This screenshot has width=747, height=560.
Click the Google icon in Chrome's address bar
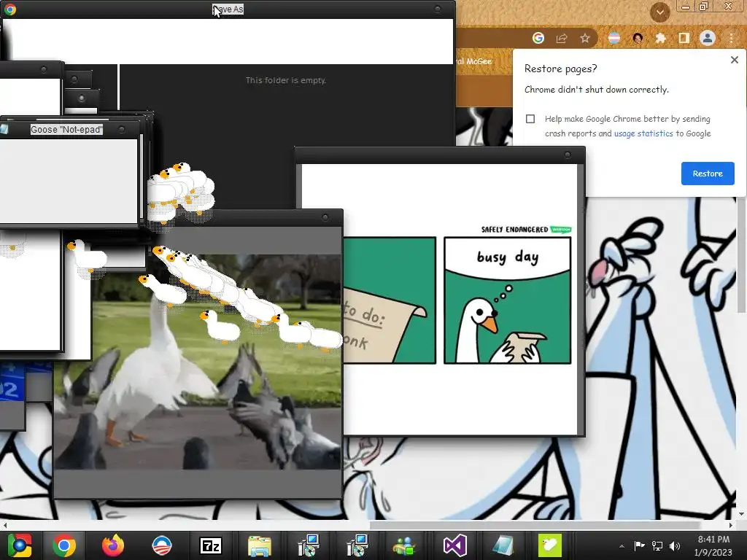pos(538,38)
